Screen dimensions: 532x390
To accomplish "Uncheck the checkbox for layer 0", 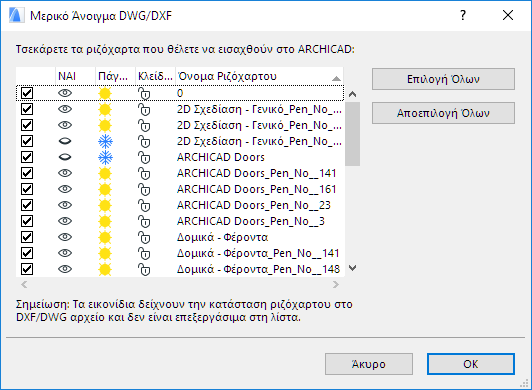I will 27,93.
